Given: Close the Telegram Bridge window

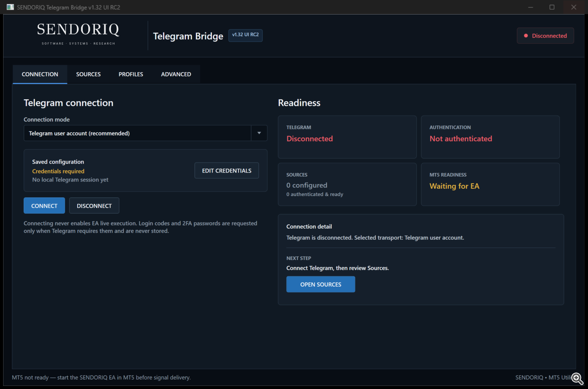Looking at the screenshot, I should pyautogui.click(x=573, y=7).
